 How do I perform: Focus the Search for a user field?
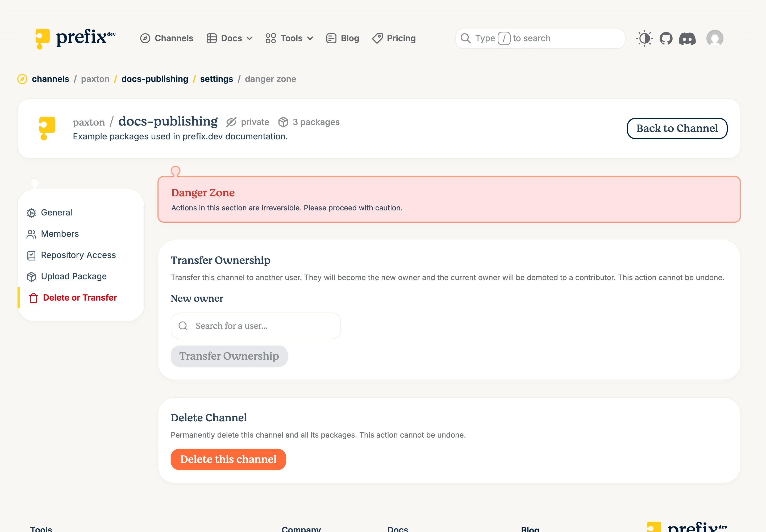pyautogui.click(x=256, y=326)
